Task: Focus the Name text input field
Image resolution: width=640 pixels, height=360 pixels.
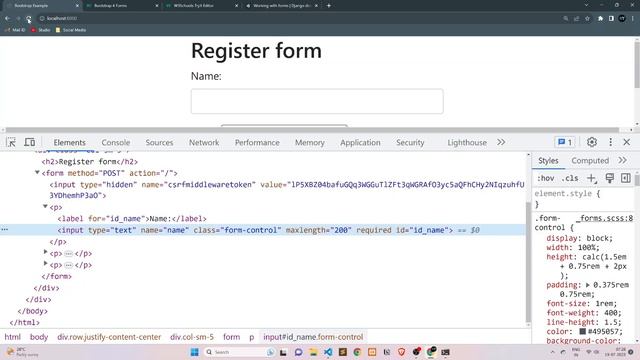Action: point(317,101)
